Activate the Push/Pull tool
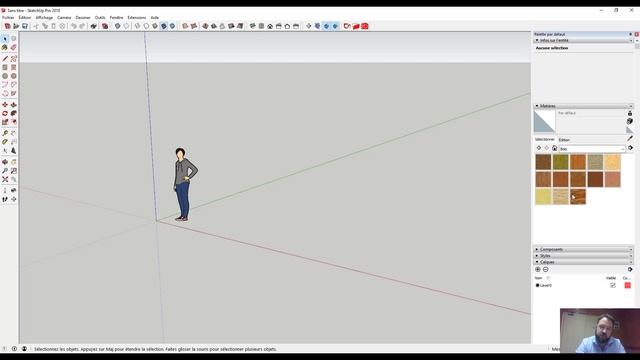 (13, 105)
